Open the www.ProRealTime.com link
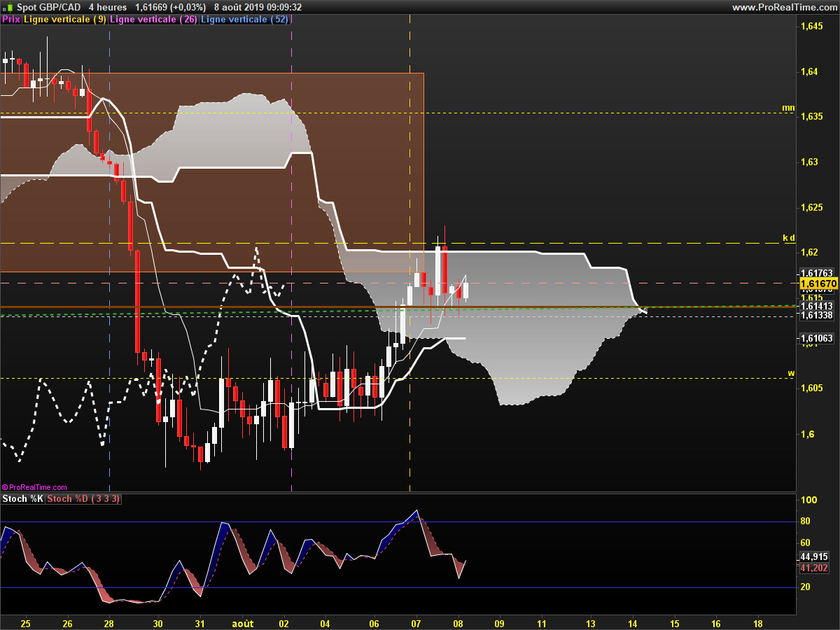The height and width of the screenshot is (630, 840). [x=784, y=7]
